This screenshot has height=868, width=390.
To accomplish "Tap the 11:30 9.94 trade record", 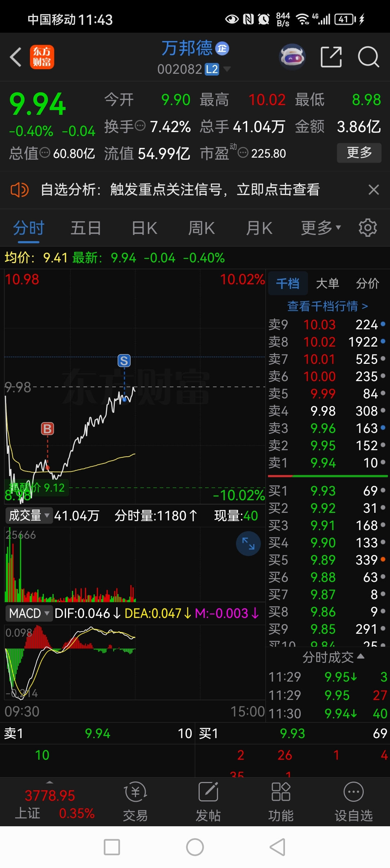I will [328, 714].
